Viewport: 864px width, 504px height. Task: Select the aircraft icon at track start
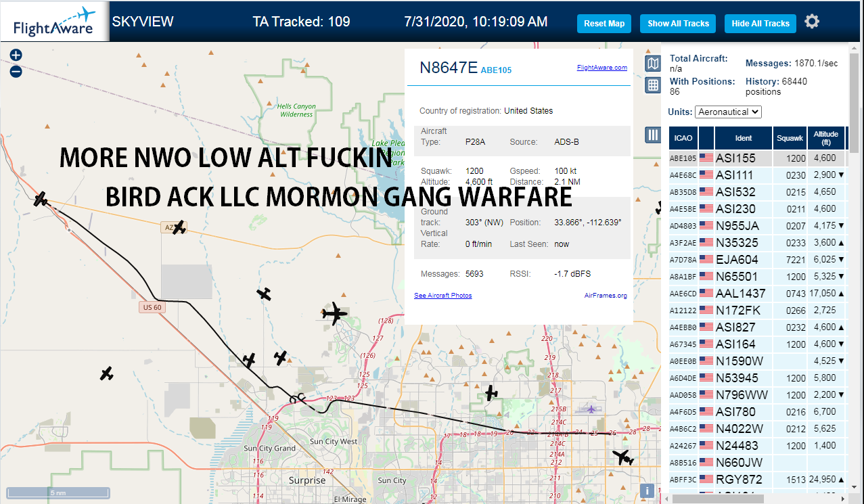(x=41, y=199)
